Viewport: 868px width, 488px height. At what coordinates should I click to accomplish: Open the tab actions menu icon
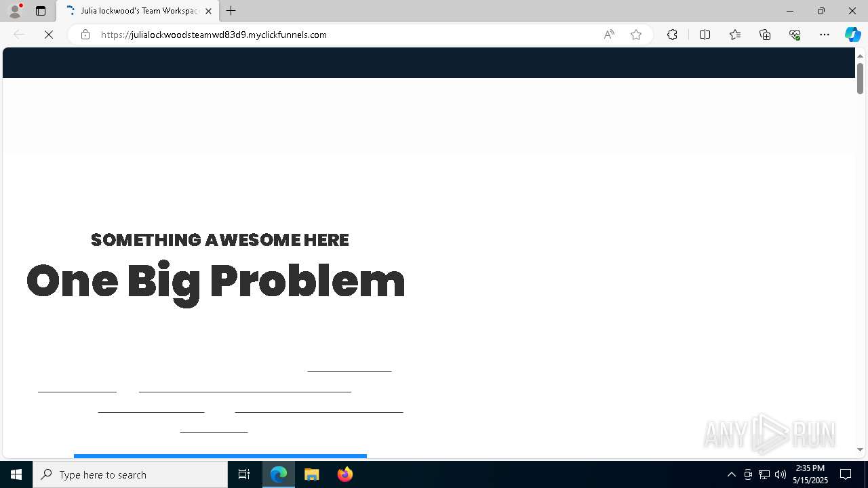pos(41,11)
